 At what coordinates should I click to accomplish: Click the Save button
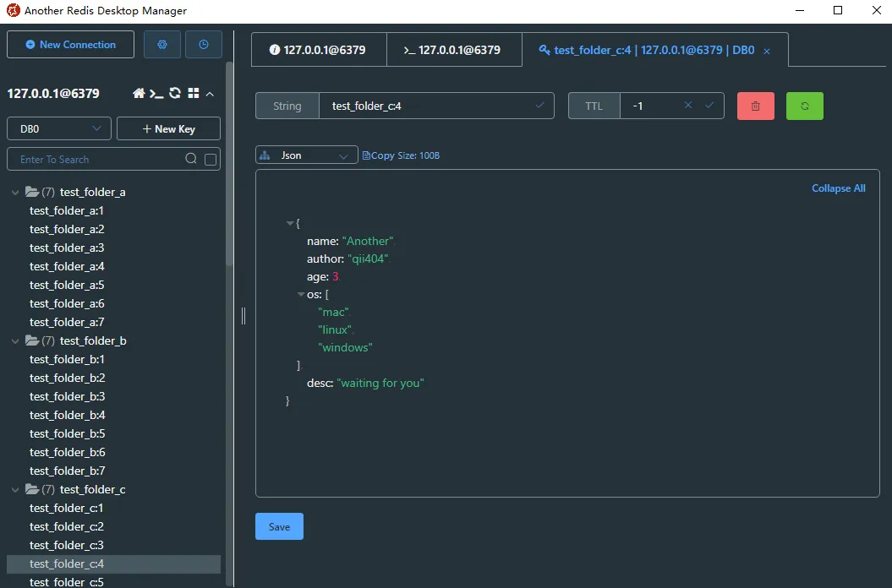[x=279, y=526]
